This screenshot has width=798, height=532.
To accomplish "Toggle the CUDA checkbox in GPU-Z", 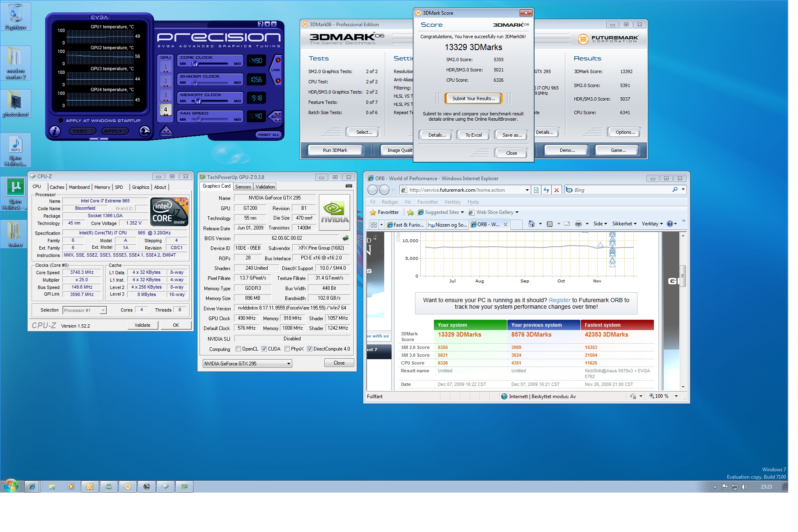I will coord(264,349).
